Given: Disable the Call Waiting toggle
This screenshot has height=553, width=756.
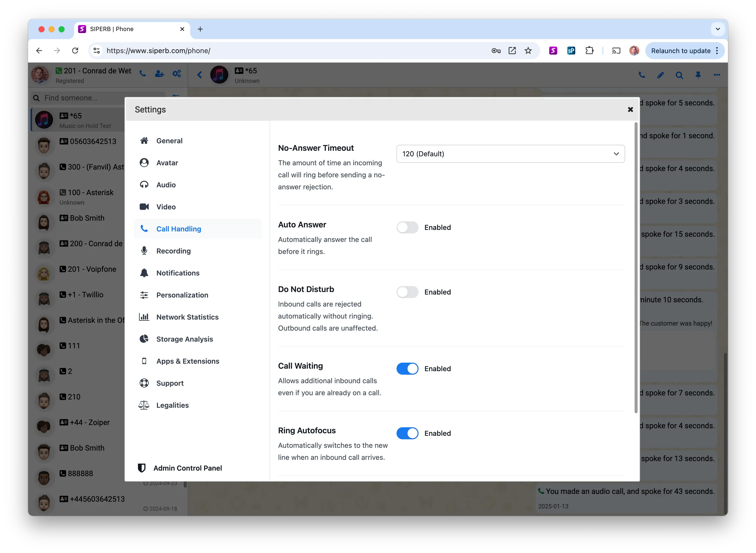Looking at the screenshot, I should pyautogui.click(x=407, y=369).
